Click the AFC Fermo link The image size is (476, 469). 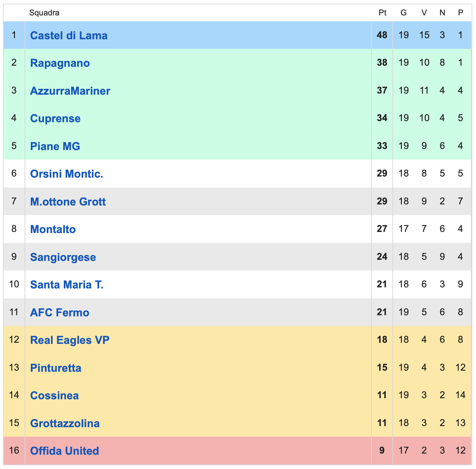pyautogui.click(x=60, y=313)
